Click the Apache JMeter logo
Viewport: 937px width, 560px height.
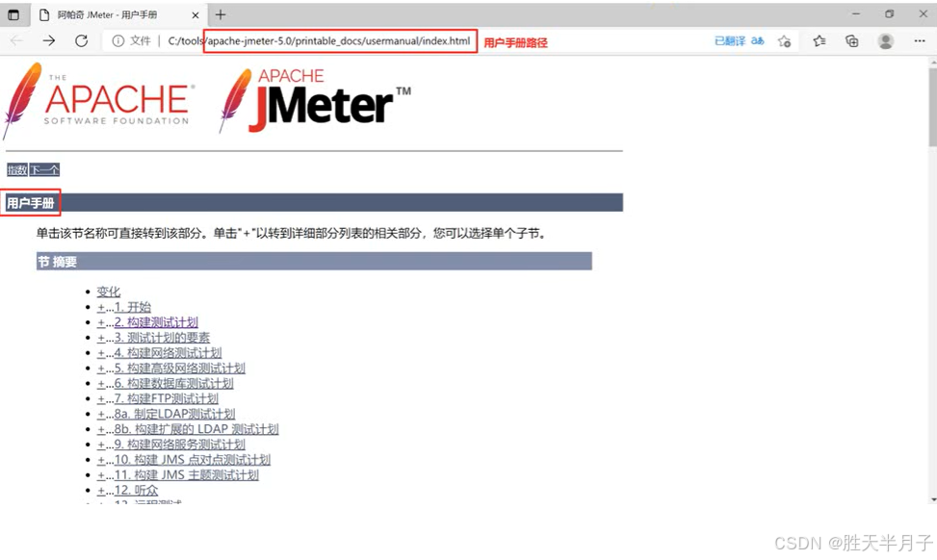point(316,100)
